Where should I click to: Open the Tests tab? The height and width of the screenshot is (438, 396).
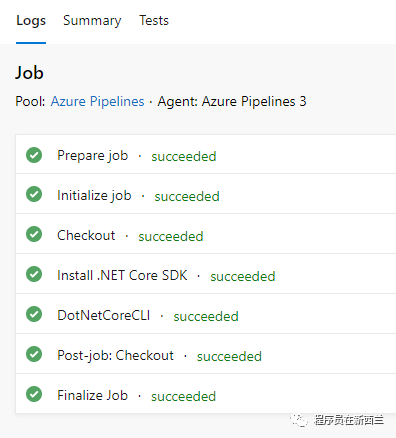(x=154, y=21)
